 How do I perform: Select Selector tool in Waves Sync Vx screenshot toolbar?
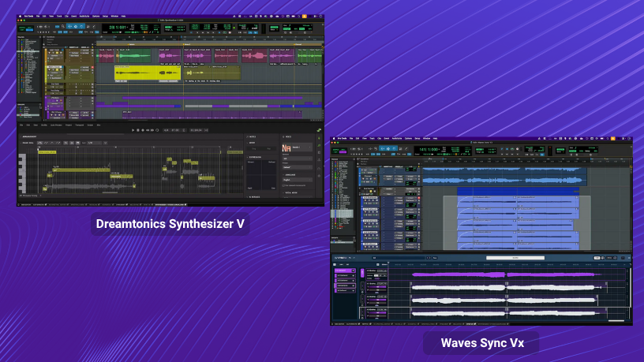[388, 148]
